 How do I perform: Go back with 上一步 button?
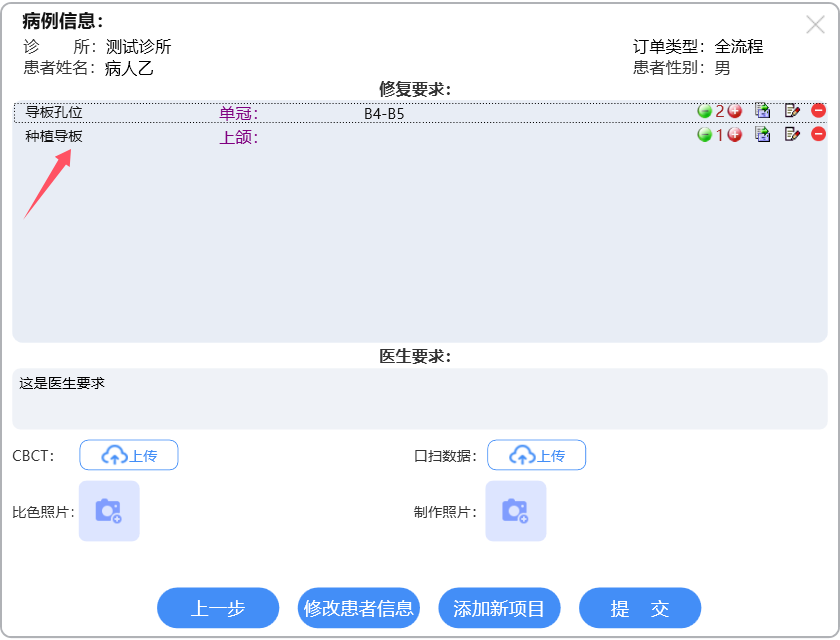tap(218, 608)
